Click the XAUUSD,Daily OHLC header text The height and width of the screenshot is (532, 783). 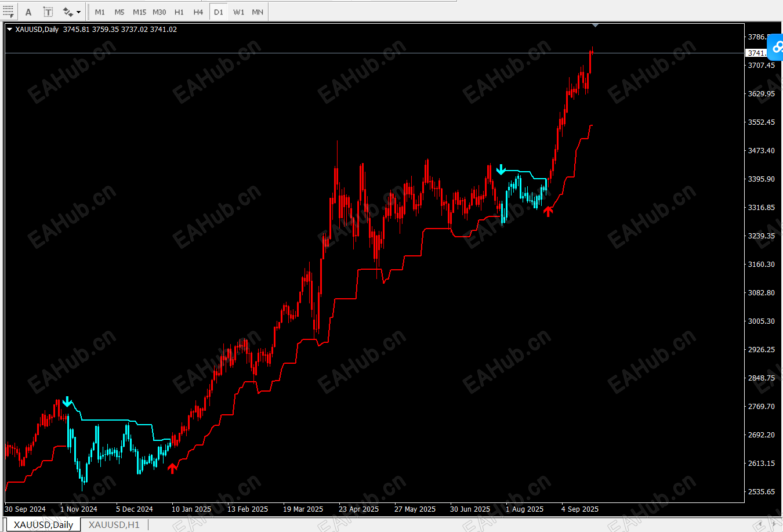96,29
